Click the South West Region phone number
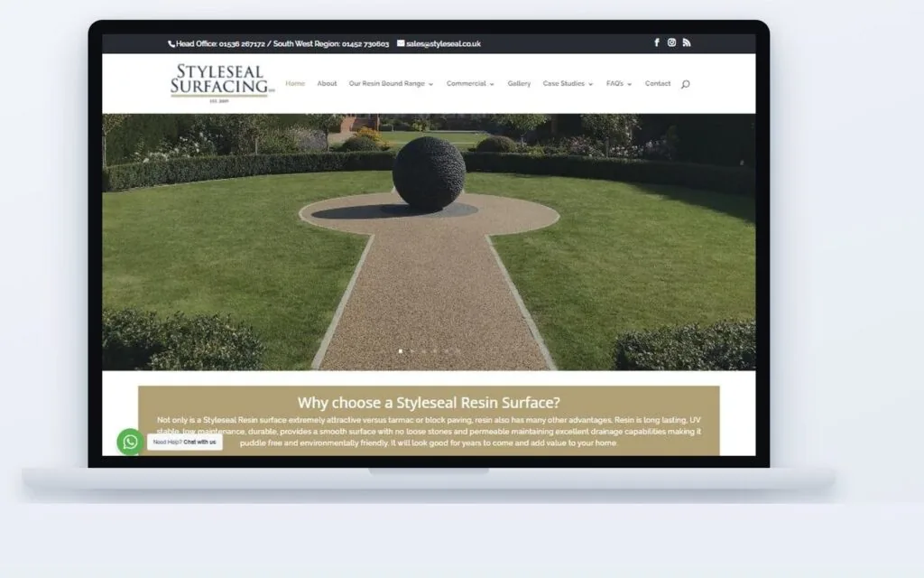Image resolution: width=924 pixels, height=578 pixels. (365, 43)
